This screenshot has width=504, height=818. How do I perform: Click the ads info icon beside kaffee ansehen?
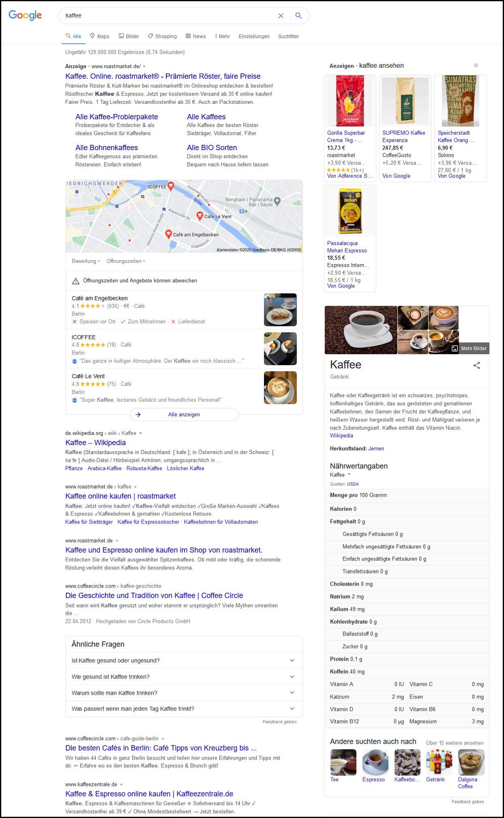click(476, 65)
